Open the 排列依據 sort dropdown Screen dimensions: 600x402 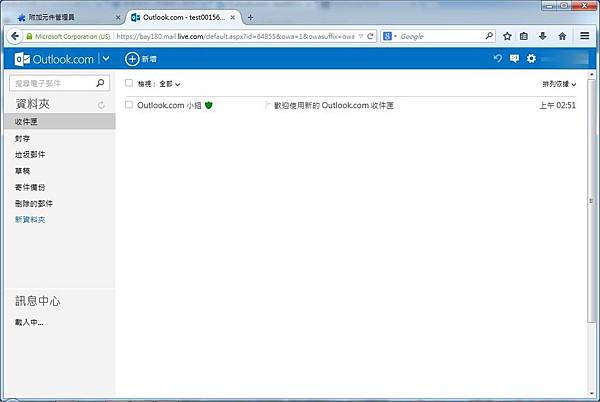[x=559, y=84]
